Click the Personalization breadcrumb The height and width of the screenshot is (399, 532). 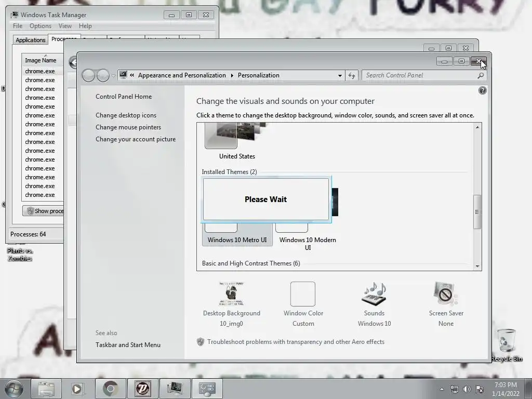(x=259, y=75)
